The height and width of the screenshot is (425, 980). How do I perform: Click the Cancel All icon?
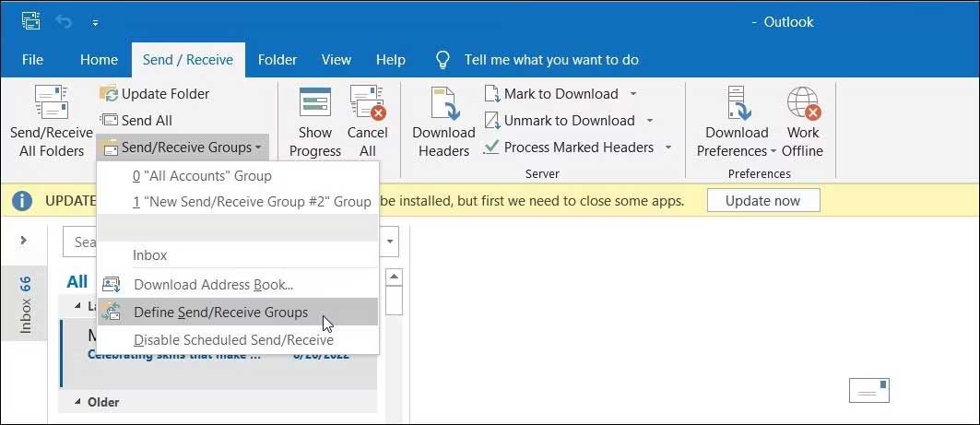[367, 104]
